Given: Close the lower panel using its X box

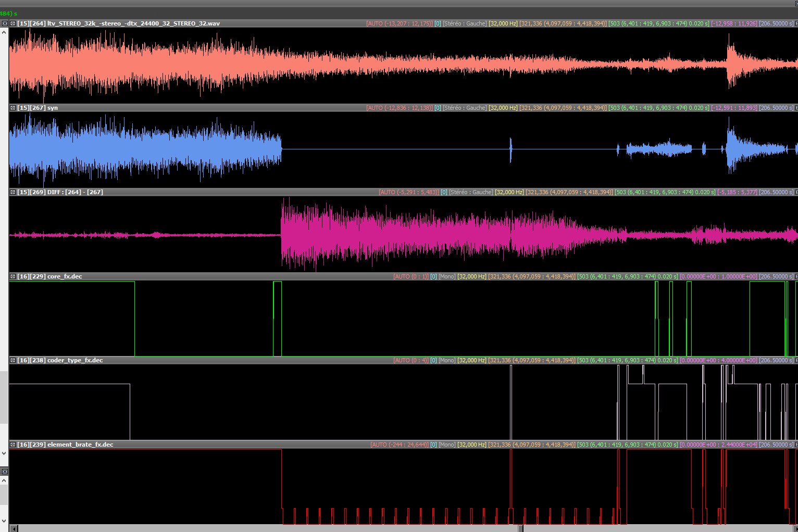Looking at the screenshot, I should pyautogui.click(x=4, y=472).
